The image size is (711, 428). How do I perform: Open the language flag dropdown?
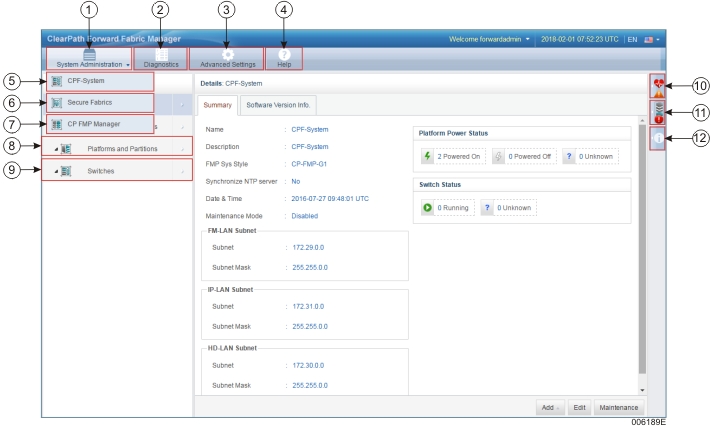[653, 39]
